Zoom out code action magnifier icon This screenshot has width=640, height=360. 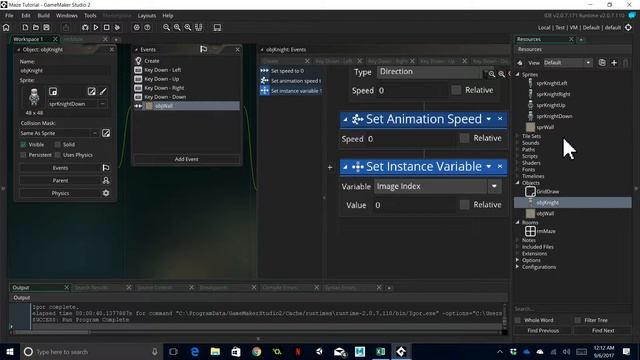pos(492,74)
